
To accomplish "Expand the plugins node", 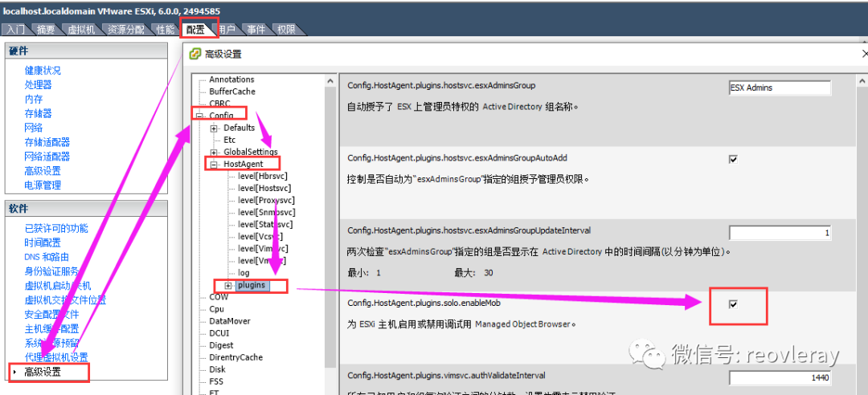I will pyautogui.click(x=228, y=285).
